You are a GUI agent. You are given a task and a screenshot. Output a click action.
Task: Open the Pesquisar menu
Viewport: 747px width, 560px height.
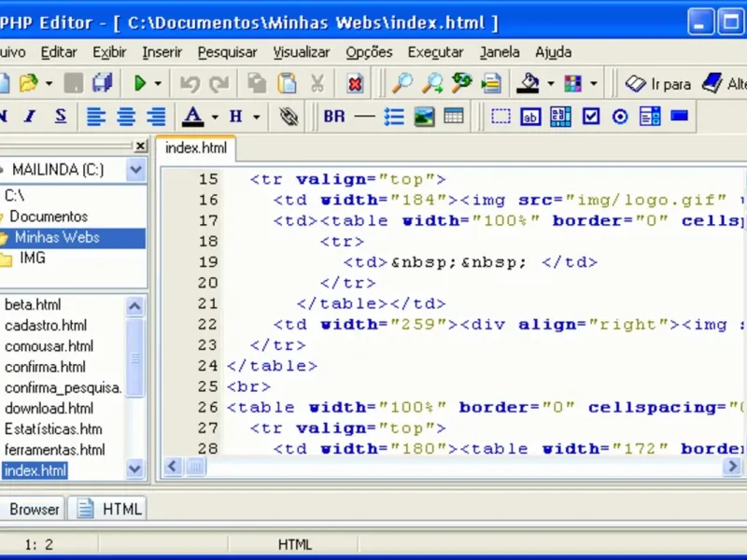click(227, 52)
